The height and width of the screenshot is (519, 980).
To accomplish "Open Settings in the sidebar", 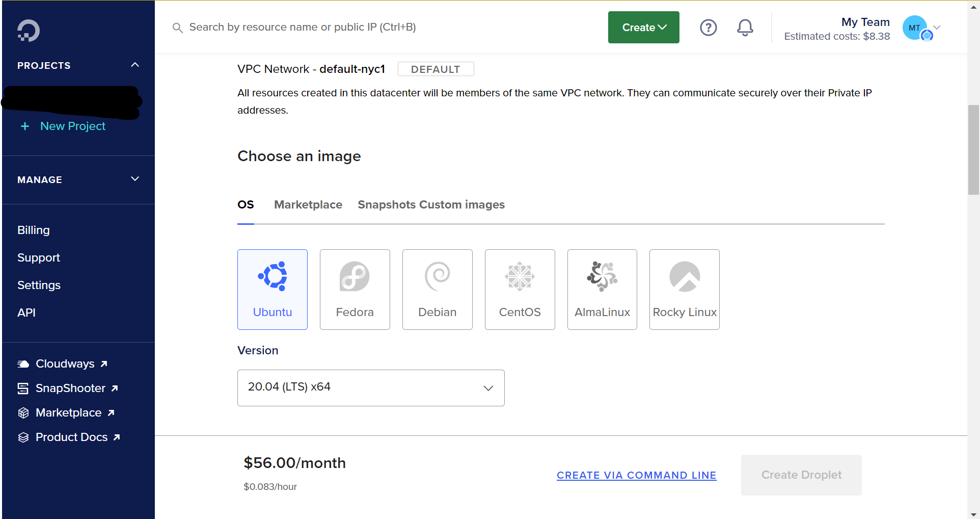I will click(39, 286).
